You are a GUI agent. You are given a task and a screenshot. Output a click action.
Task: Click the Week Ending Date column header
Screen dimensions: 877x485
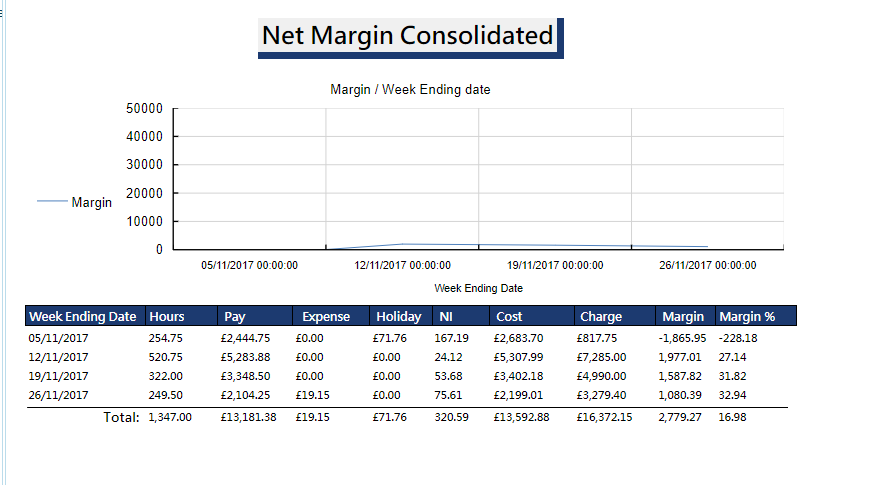(x=83, y=316)
